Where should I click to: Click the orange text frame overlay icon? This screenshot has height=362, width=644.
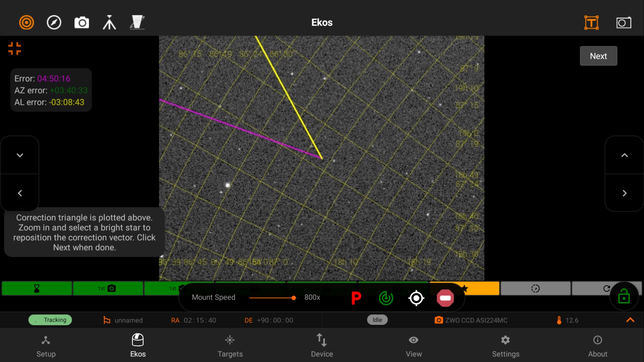pos(591,22)
